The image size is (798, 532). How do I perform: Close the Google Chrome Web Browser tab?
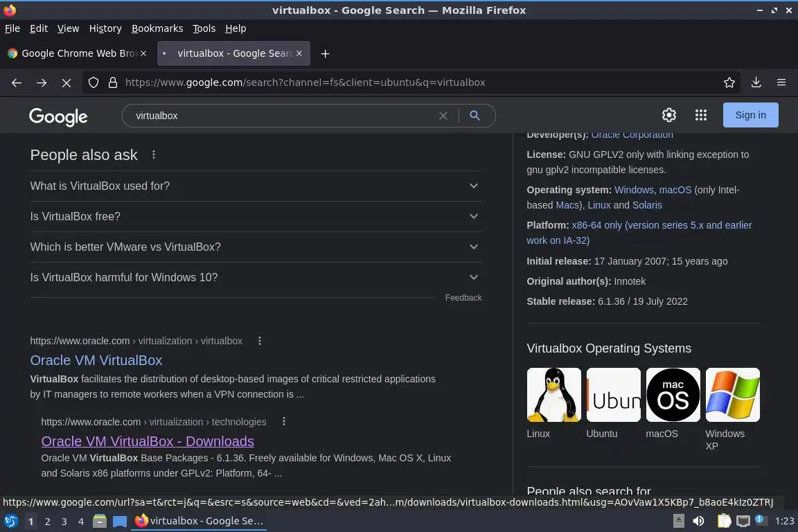143,53
